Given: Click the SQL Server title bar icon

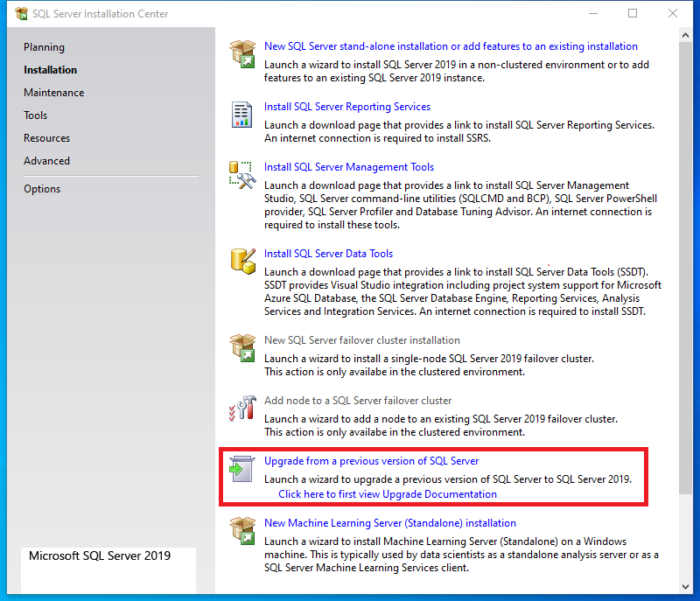Looking at the screenshot, I should [x=21, y=14].
